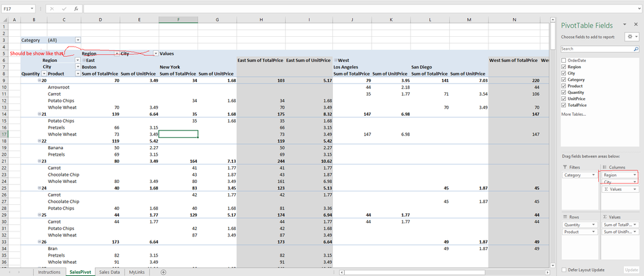Viewport: 644px width, 276px height.
Task: Click the new sheet plus icon
Action: coord(163,272)
